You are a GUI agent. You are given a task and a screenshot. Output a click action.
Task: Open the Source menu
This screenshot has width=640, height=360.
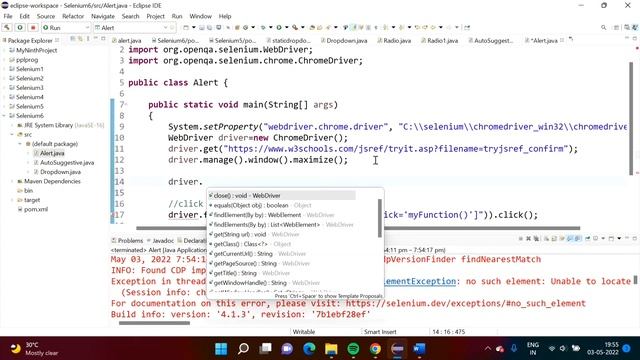(x=46, y=16)
